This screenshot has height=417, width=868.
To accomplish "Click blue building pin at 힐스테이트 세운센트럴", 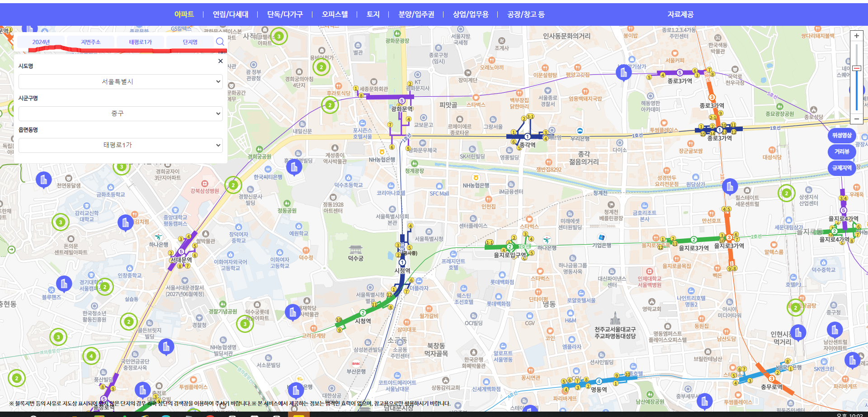I will [730, 186].
